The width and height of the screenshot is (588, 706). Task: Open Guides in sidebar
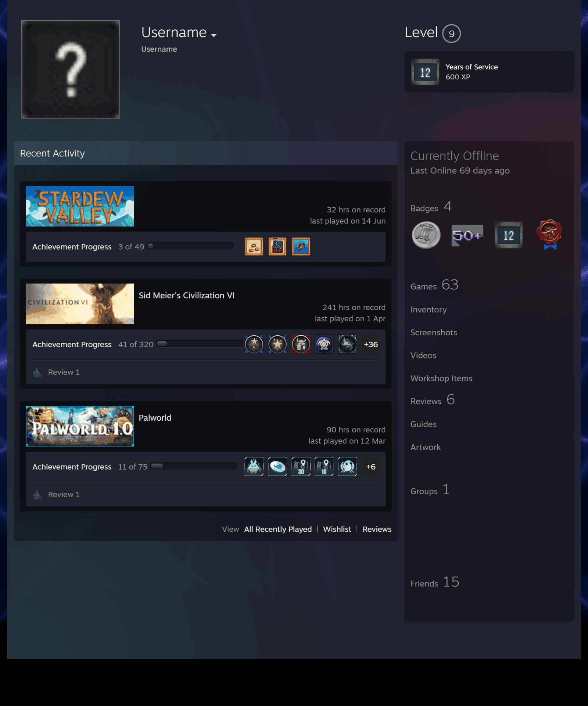tap(423, 424)
